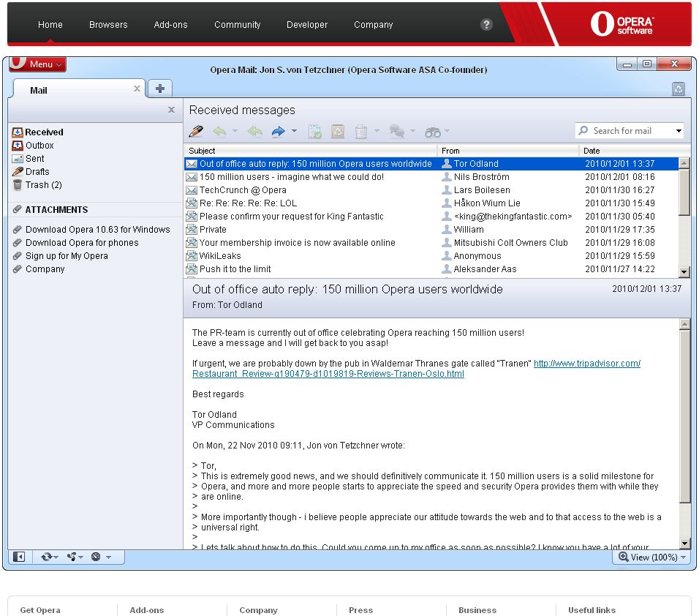The image size is (699, 616).
Task: Open the Company attachment link in the sidebar
Action: 45,269
